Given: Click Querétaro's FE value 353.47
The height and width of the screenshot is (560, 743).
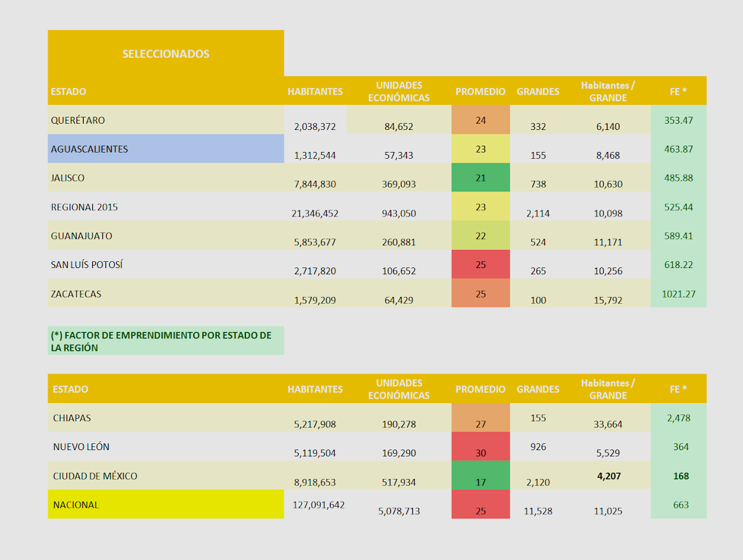Looking at the screenshot, I should (678, 120).
